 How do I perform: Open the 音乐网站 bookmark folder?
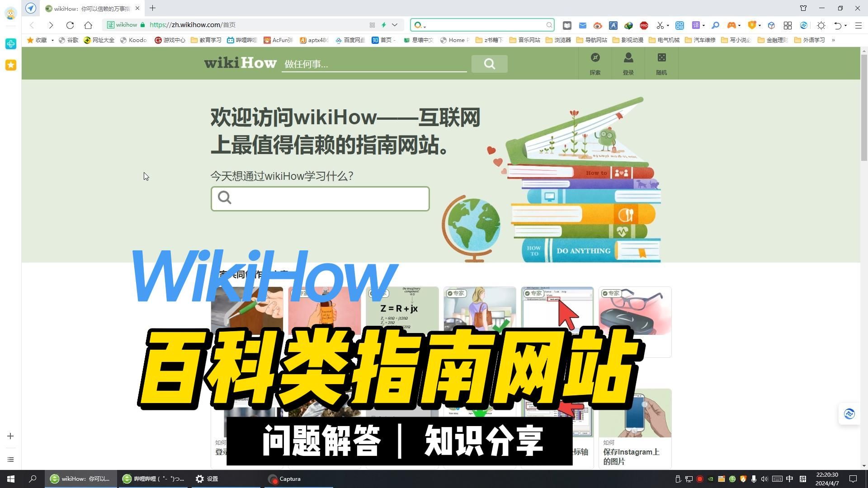pyautogui.click(x=525, y=40)
